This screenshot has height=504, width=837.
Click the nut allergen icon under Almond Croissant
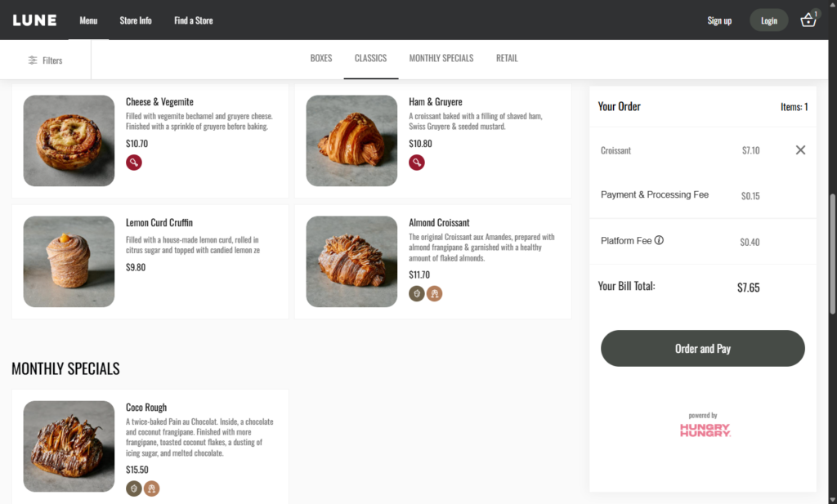(417, 293)
